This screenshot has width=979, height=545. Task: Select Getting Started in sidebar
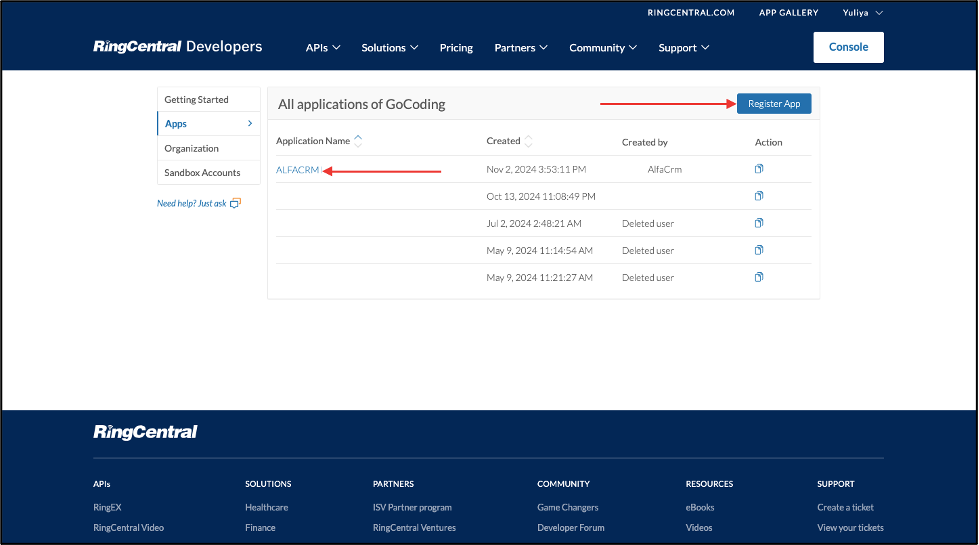(209, 99)
